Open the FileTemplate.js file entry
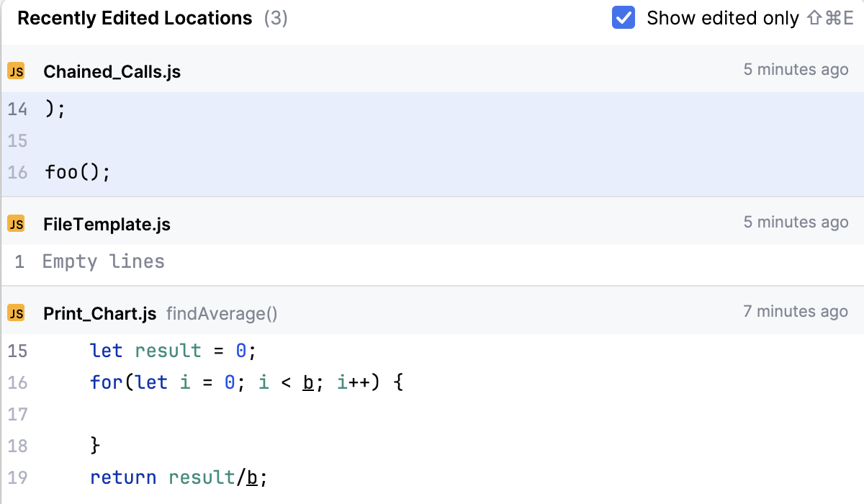This screenshot has width=864, height=504. click(x=107, y=224)
